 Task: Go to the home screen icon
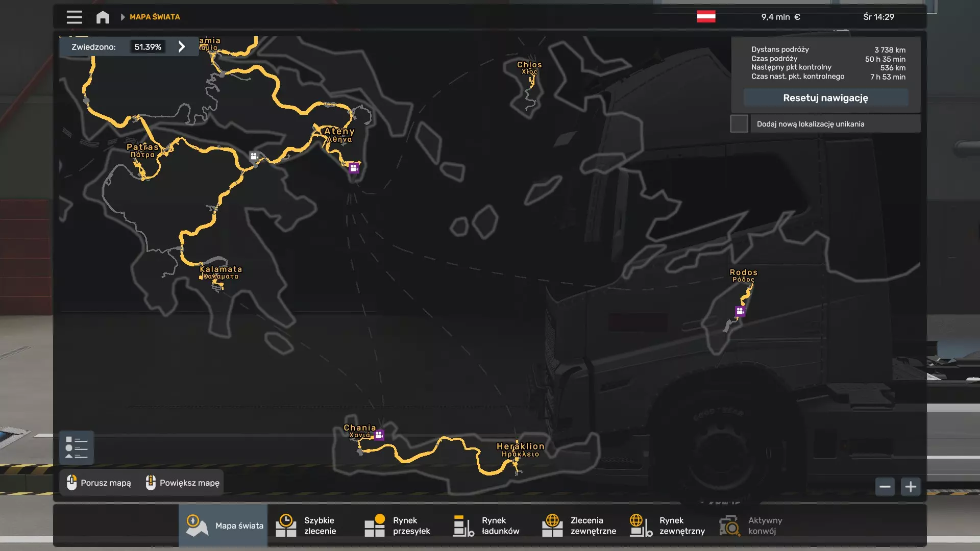(103, 17)
